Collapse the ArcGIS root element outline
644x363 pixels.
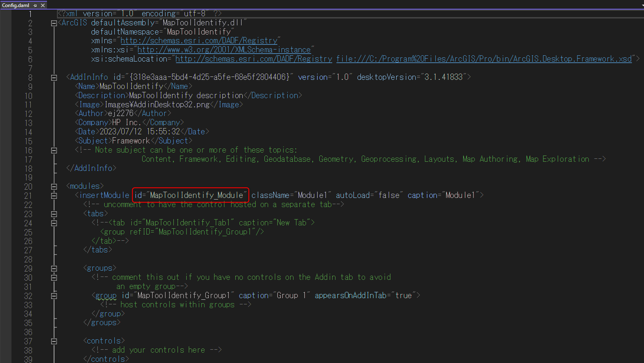pyautogui.click(x=54, y=23)
